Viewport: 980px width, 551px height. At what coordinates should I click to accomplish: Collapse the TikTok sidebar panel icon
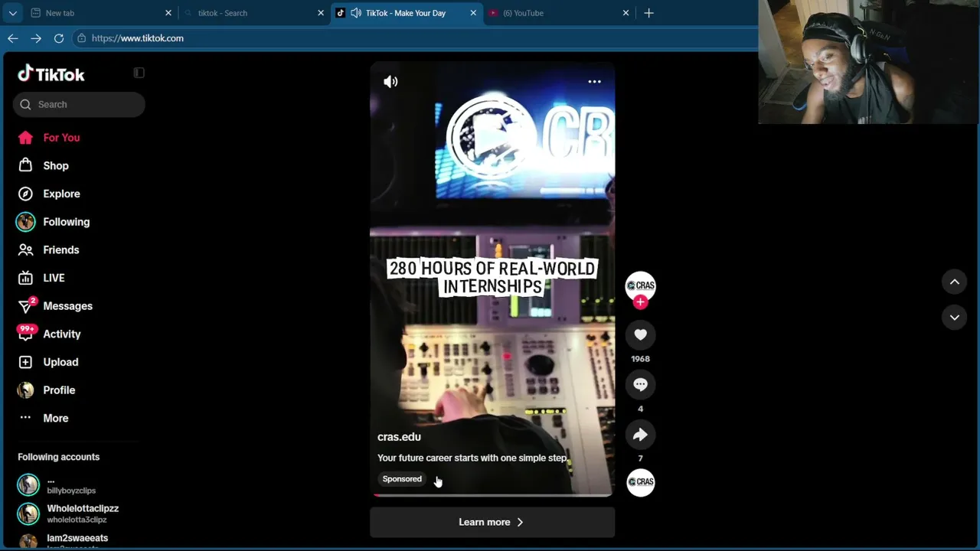click(139, 73)
